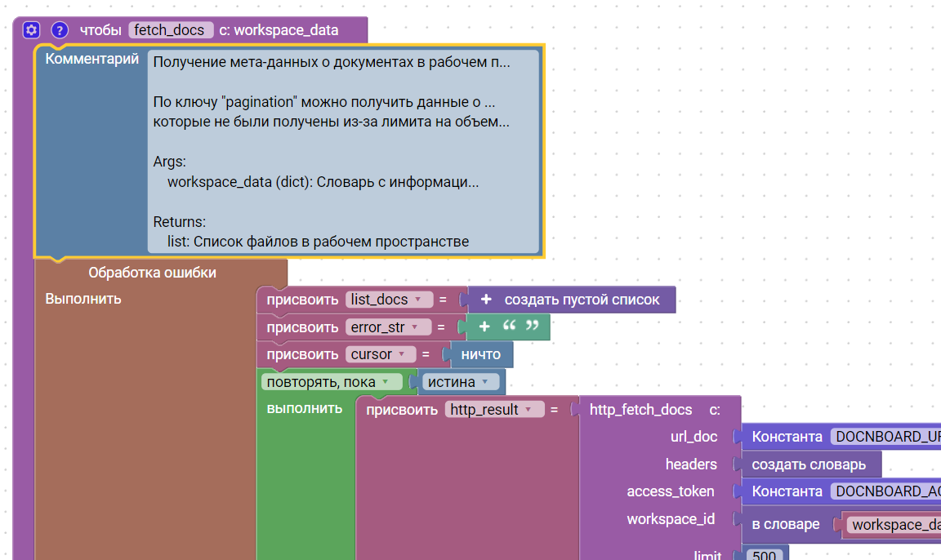Click the workspace_data variable in dictionary block
Screen dimensions: 941x560
pos(894,525)
